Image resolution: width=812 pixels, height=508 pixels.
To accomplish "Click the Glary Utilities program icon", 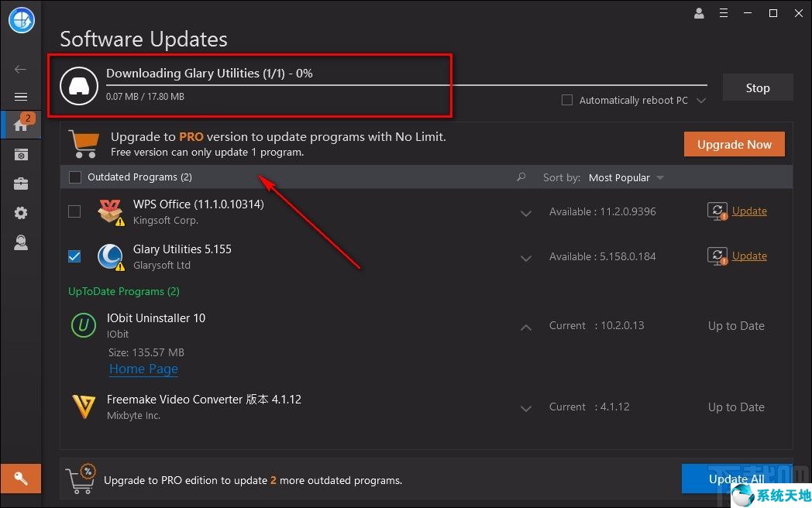I will pos(110,257).
